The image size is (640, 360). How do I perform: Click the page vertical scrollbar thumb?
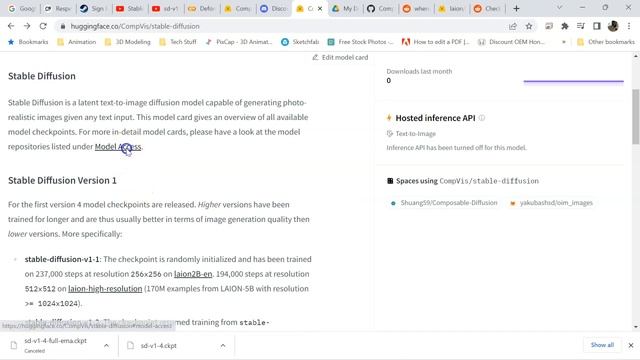[636, 117]
